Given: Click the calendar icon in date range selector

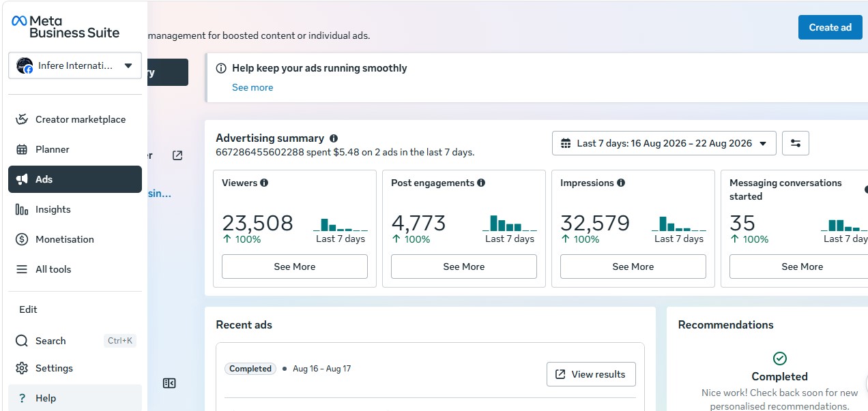Looking at the screenshot, I should [x=566, y=143].
